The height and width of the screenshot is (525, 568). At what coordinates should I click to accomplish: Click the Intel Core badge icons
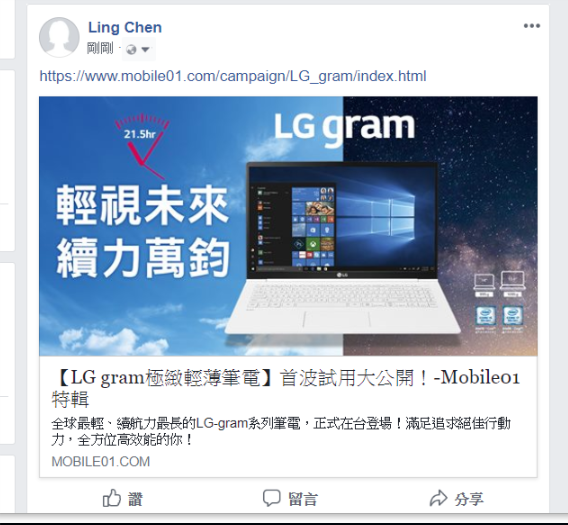[x=500, y=318]
